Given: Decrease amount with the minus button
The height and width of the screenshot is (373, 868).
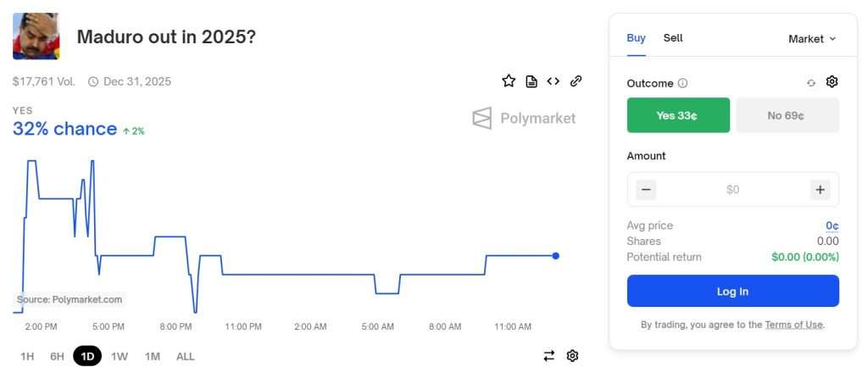Looking at the screenshot, I should [646, 190].
